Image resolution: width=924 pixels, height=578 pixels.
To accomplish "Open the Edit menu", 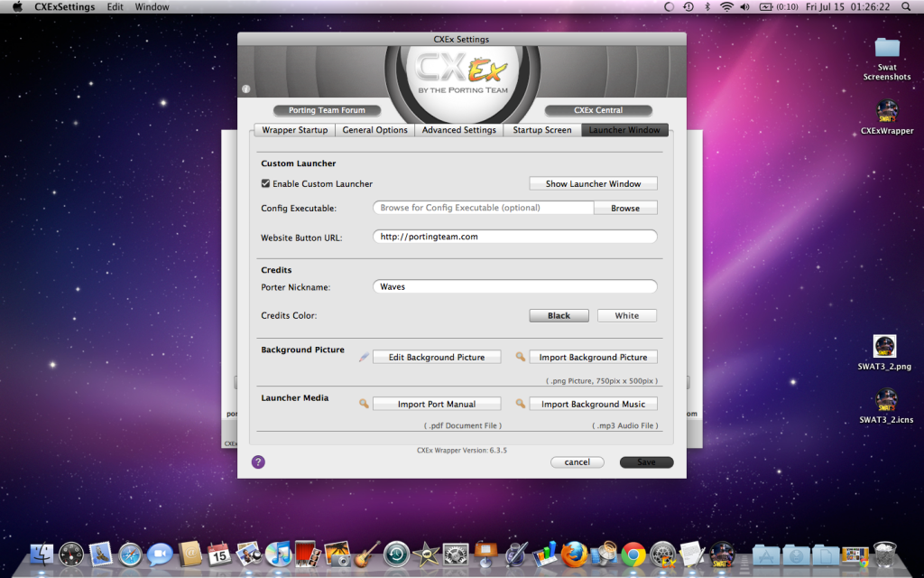I will pyautogui.click(x=115, y=7).
